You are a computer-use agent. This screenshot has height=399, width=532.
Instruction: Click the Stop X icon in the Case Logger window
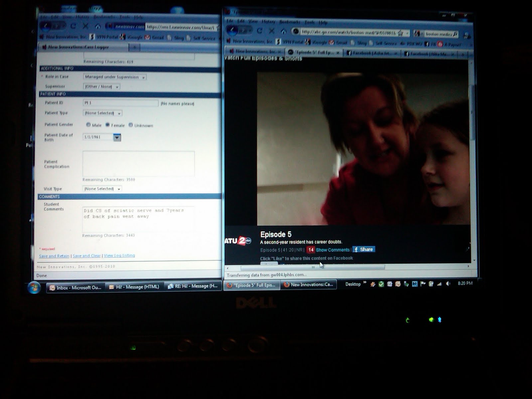(85, 26)
